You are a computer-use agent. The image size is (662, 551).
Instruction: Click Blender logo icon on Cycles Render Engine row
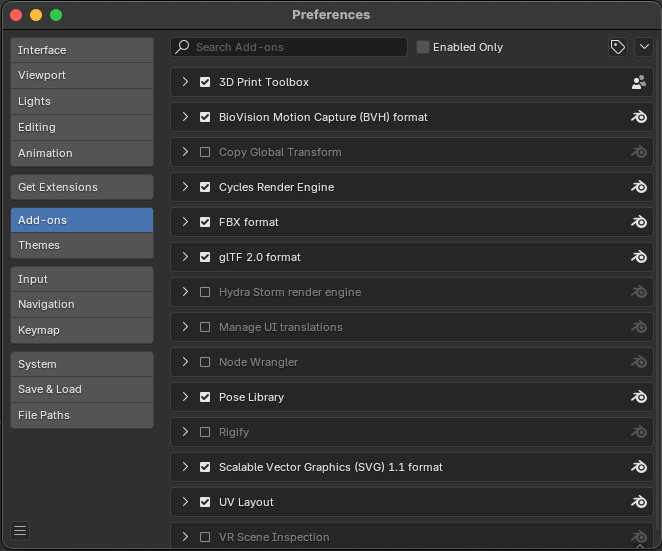[639, 187]
